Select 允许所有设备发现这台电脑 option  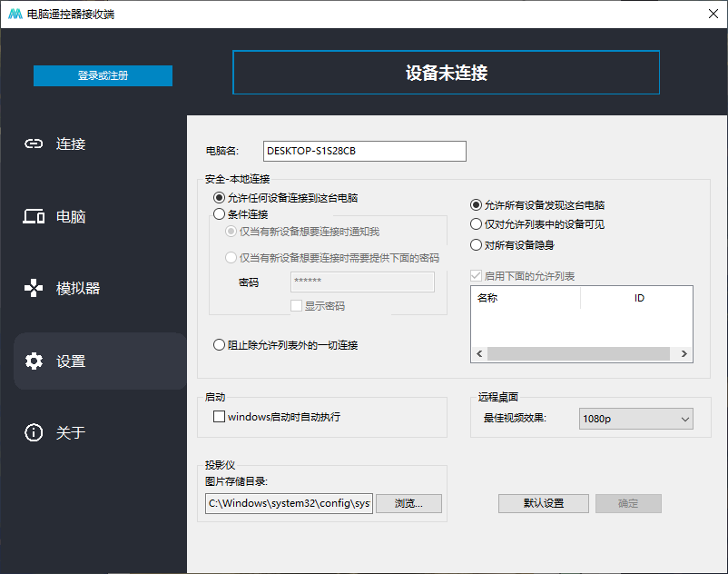pyautogui.click(x=474, y=206)
